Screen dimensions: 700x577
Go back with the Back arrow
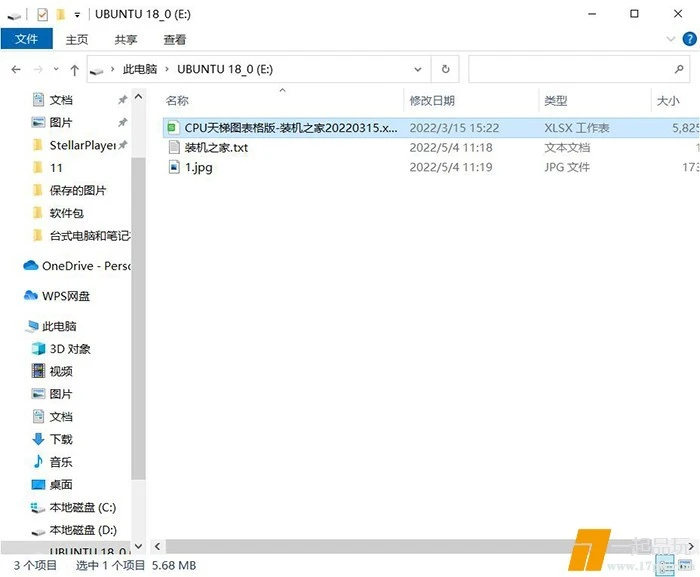point(16,69)
